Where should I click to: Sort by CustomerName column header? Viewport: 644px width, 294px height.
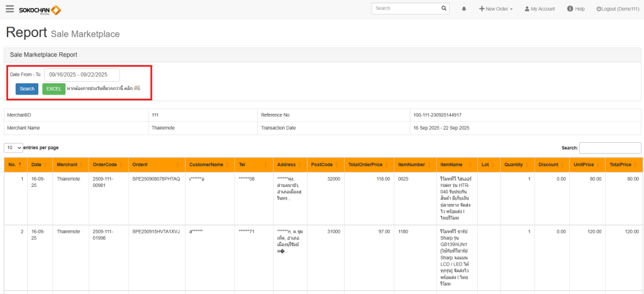[209, 164]
